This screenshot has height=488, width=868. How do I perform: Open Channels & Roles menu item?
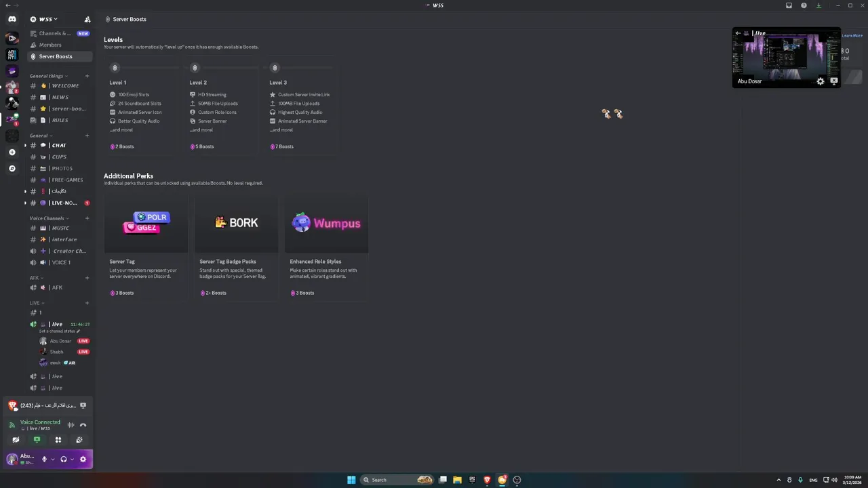coord(60,33)
